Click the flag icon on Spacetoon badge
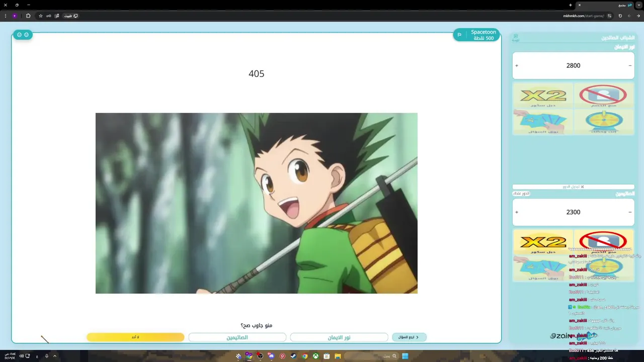 pyautogui.click(x=459, y=35)
